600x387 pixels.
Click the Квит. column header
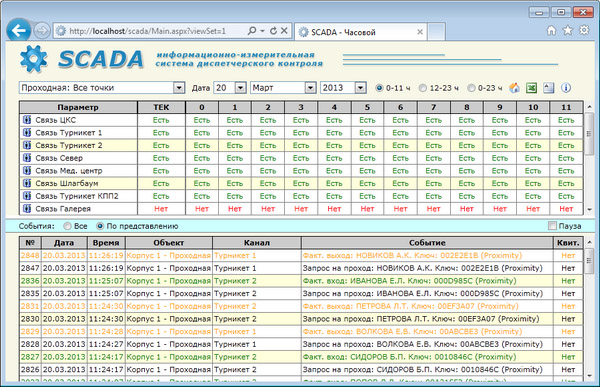click(x=568, y=243)
